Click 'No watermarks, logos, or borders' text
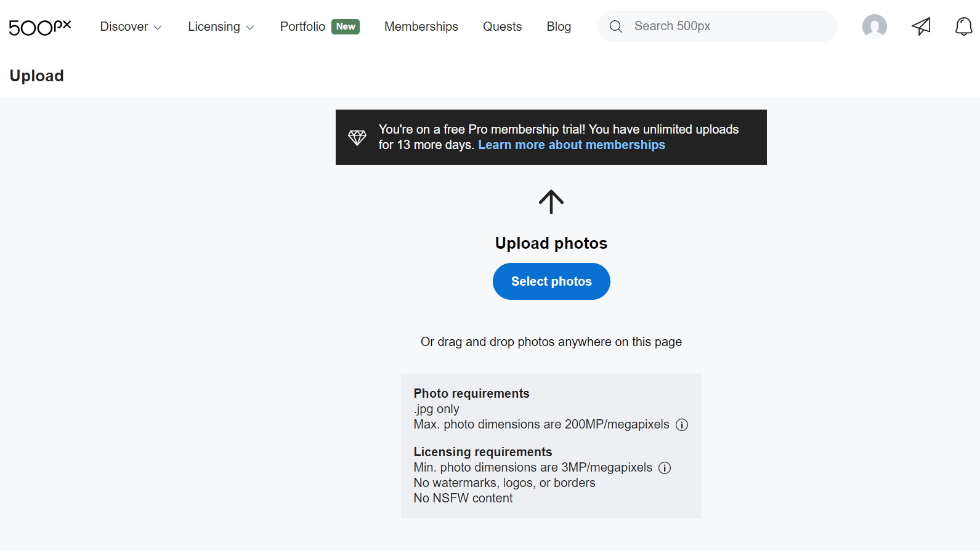This screenshot has height=551, width=980. (x=504, y=483)
